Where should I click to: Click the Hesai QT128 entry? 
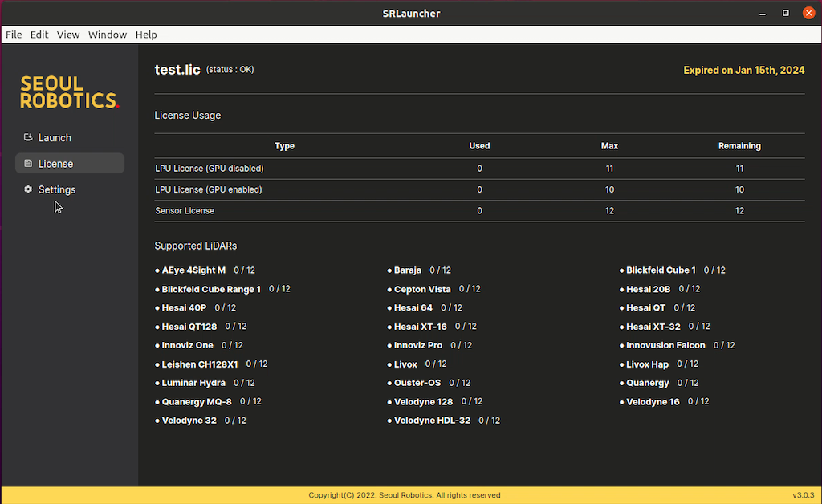pos(201,327)
